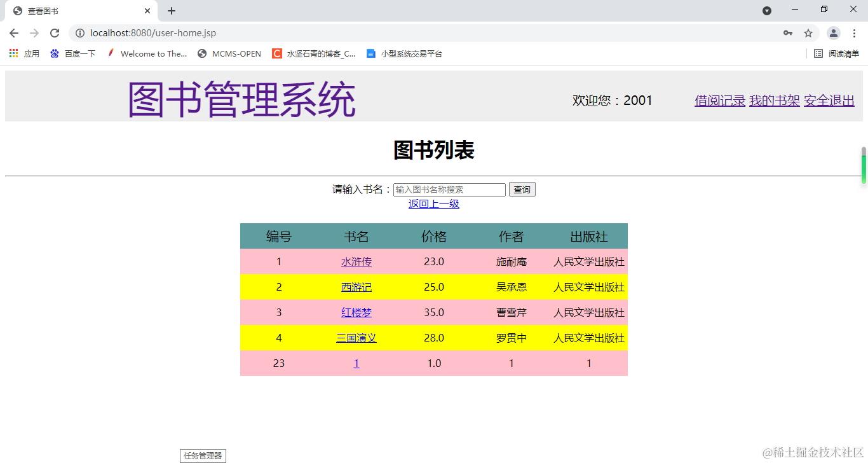868x463 pixels.
Task: Open the site information icon in address bar
Action: click(x=79, y=32)
